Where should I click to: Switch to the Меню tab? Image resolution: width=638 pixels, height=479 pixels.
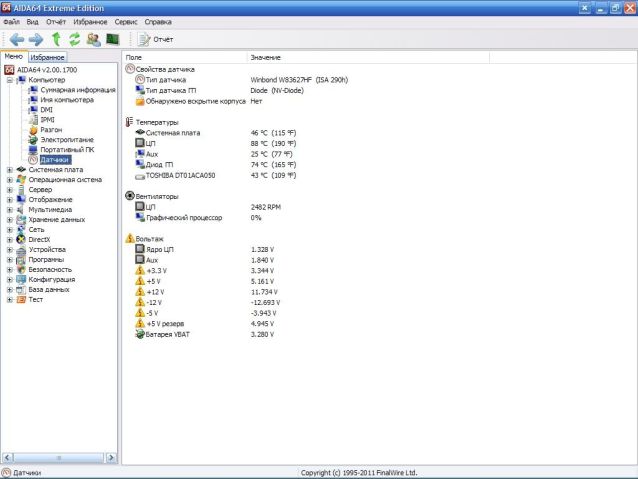coord(13,57)
